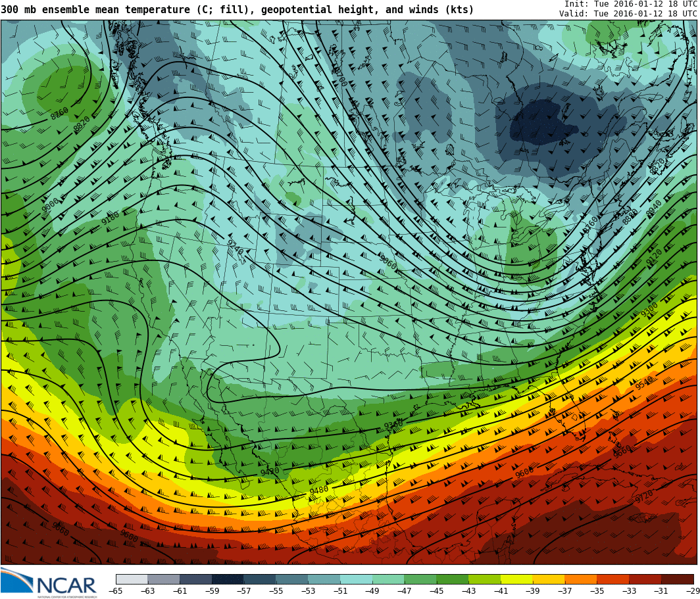
Task: Click the NCAR logo
Action: (48, 583)
